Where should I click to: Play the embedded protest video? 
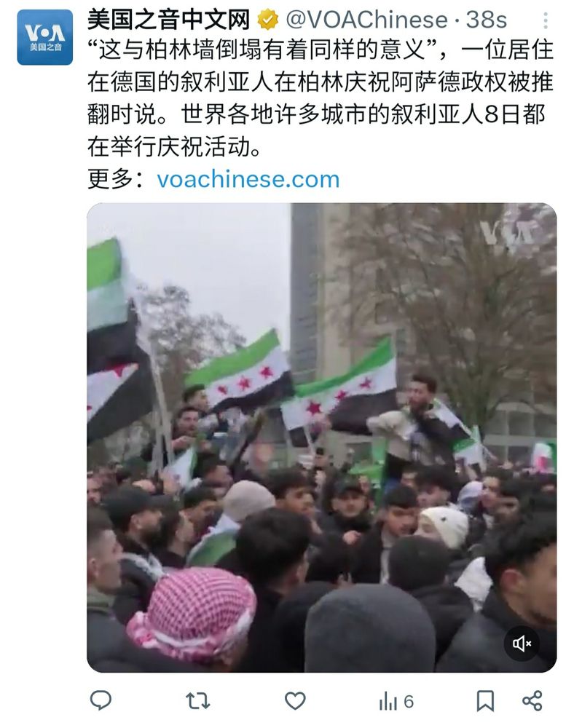point(321,438)
